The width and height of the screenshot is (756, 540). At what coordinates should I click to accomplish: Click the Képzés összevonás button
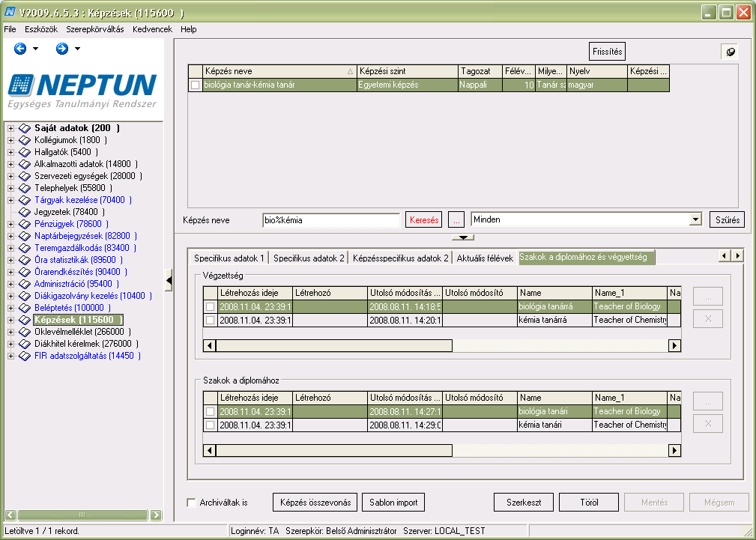pos(315,503)
